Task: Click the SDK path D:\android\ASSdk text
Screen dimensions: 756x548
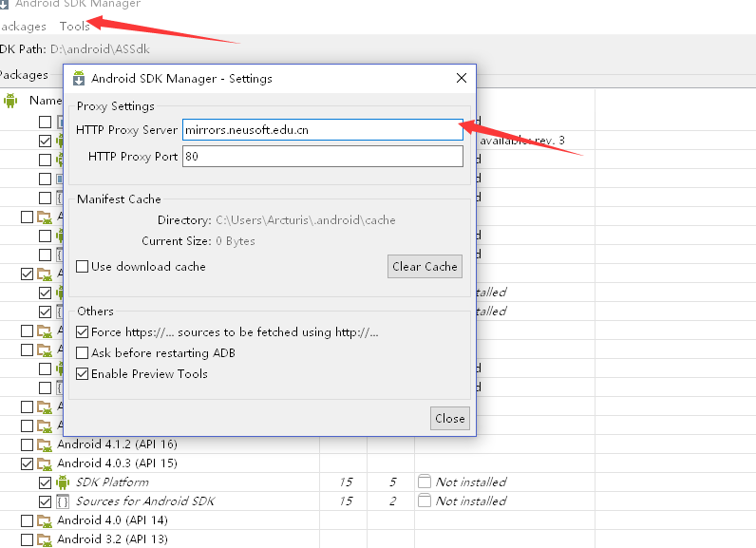Action: pyautogui.click(x=101, y=49)
